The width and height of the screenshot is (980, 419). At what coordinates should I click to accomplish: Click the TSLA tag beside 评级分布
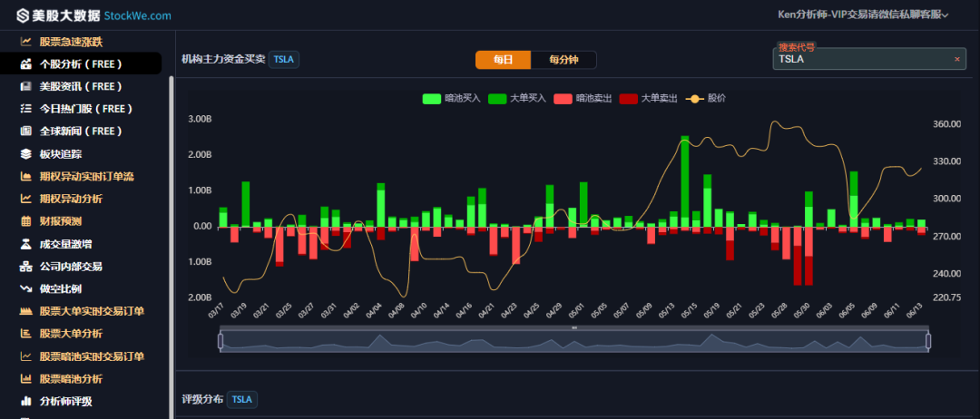point(242,400)
